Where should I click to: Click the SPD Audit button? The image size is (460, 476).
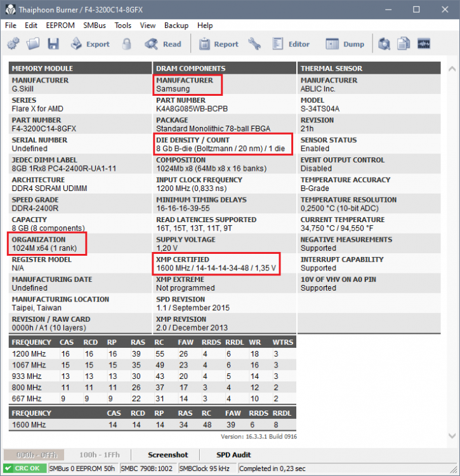(233, 455)
